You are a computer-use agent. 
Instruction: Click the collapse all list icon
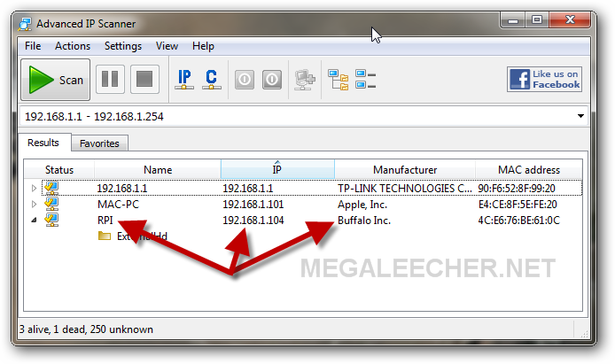[x=366, y=79]
